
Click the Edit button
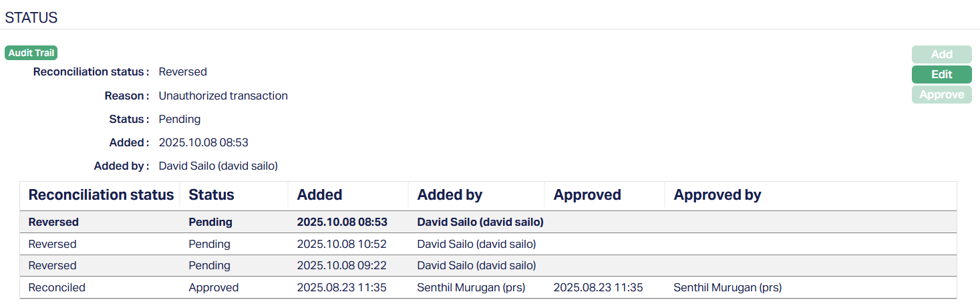(x=941, y=74)
